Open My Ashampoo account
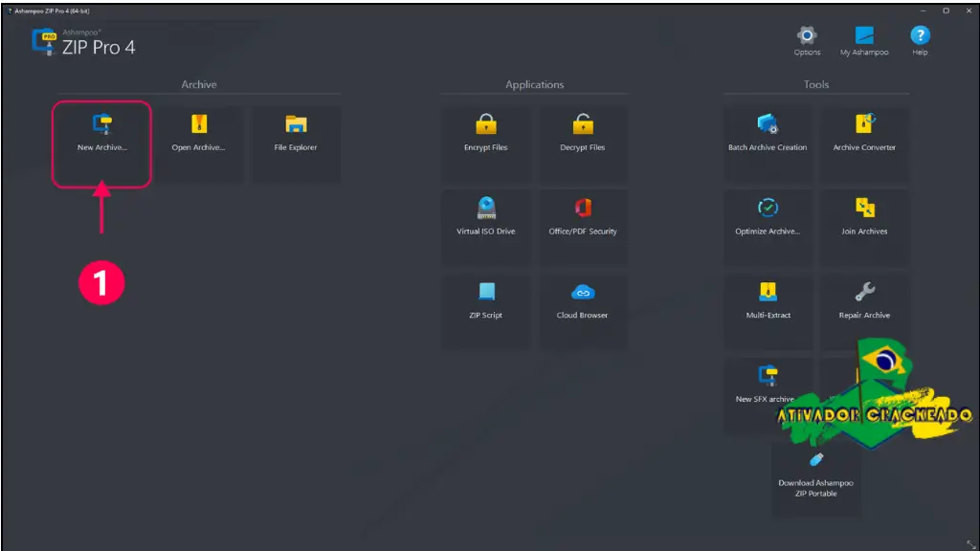 [x=864, y=41]
